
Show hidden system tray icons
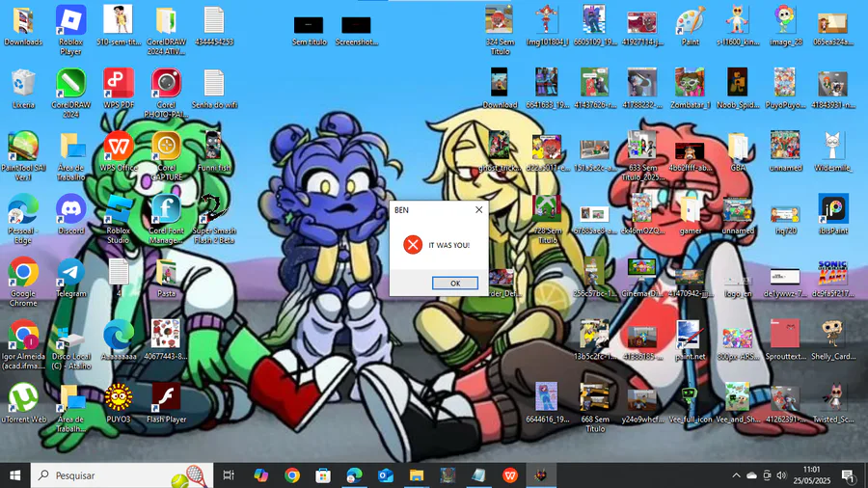tap(736, 475)
